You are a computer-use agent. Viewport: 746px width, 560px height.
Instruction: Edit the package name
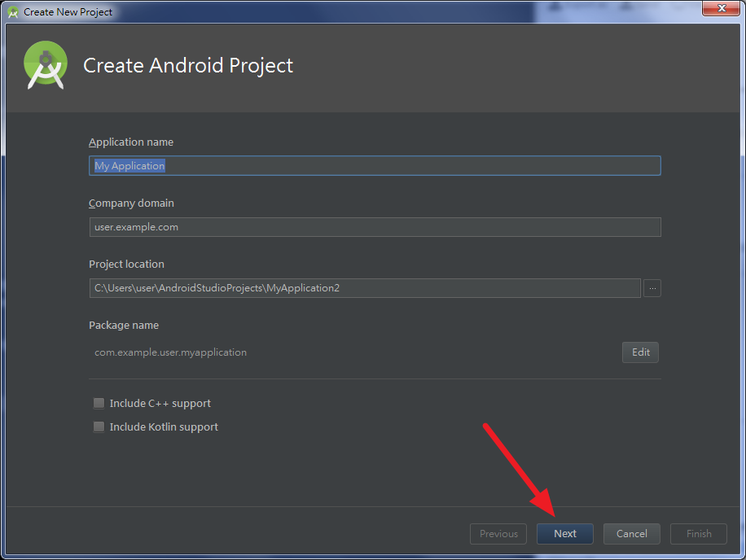pos(640,352)
